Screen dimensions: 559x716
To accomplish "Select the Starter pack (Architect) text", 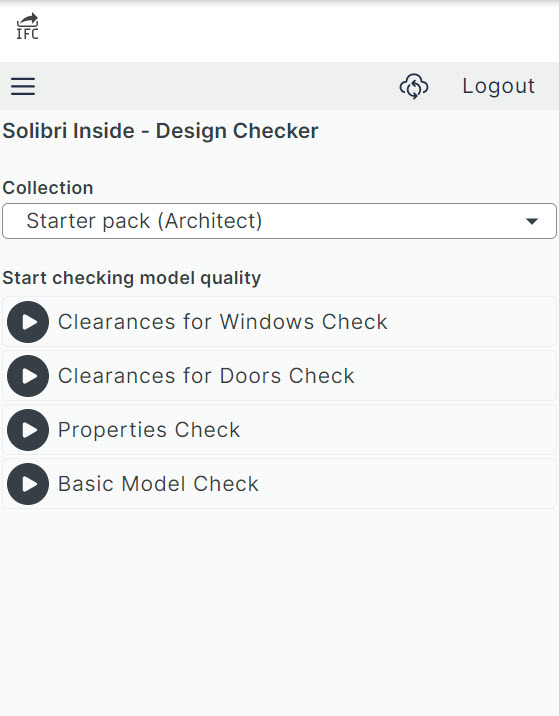I will coord(144,221).
